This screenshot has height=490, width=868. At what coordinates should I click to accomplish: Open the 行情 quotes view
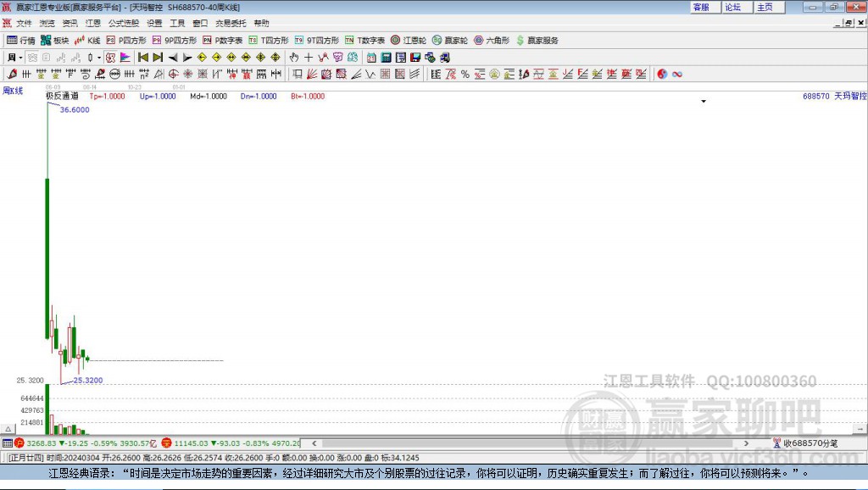point(21,41)
